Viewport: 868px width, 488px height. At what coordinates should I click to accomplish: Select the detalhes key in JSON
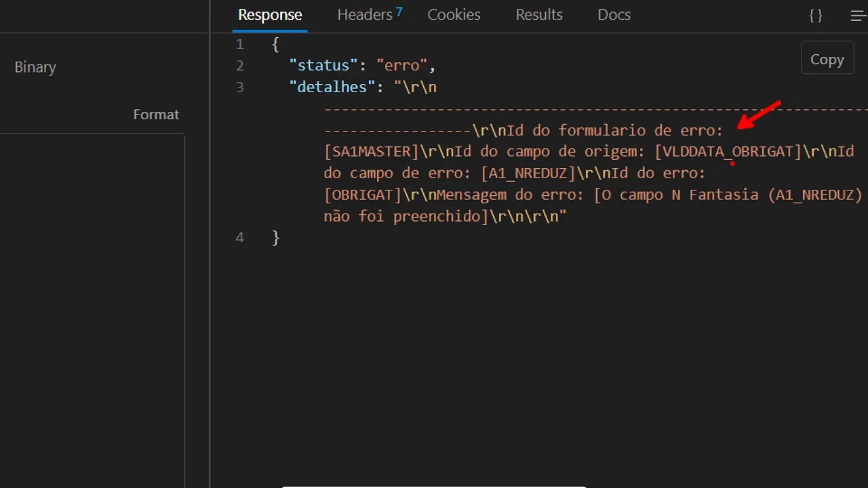(x=332, y=87)
